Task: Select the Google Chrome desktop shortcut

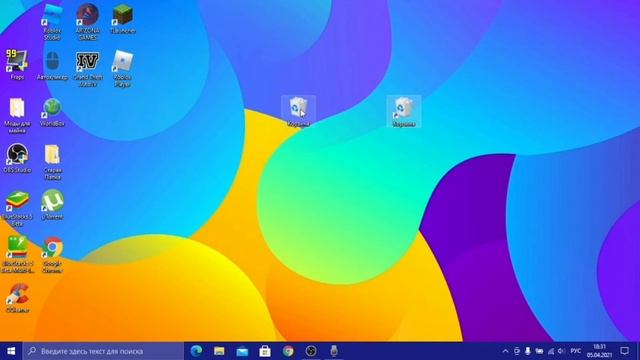Action: [x=52, y=255]
